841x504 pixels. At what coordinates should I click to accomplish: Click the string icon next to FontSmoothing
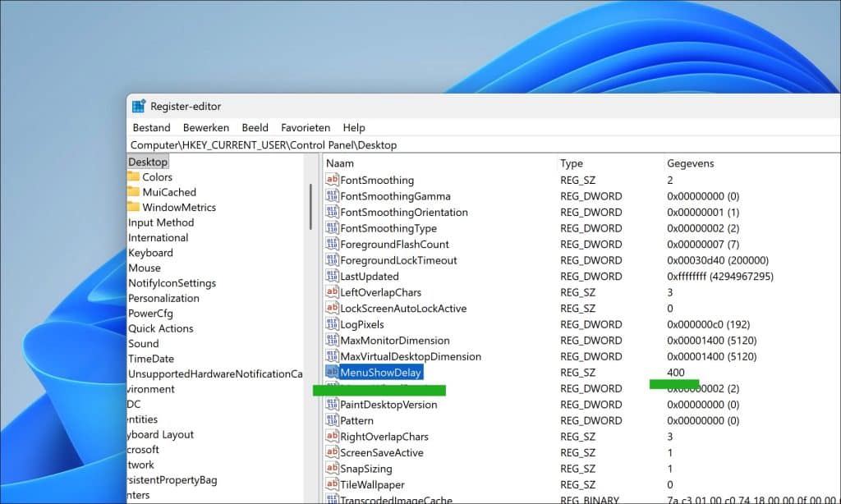[332, 180]
